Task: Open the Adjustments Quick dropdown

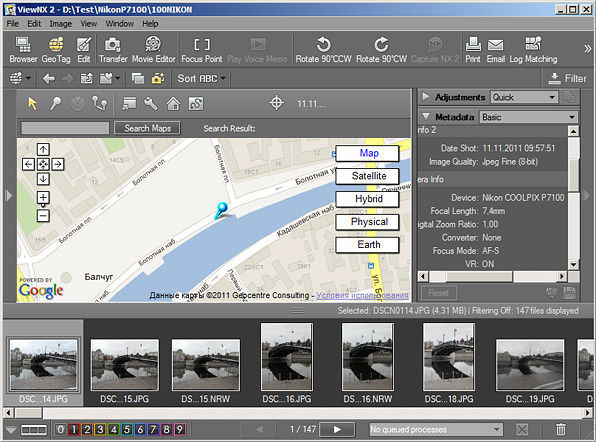Action: [524, 97]
